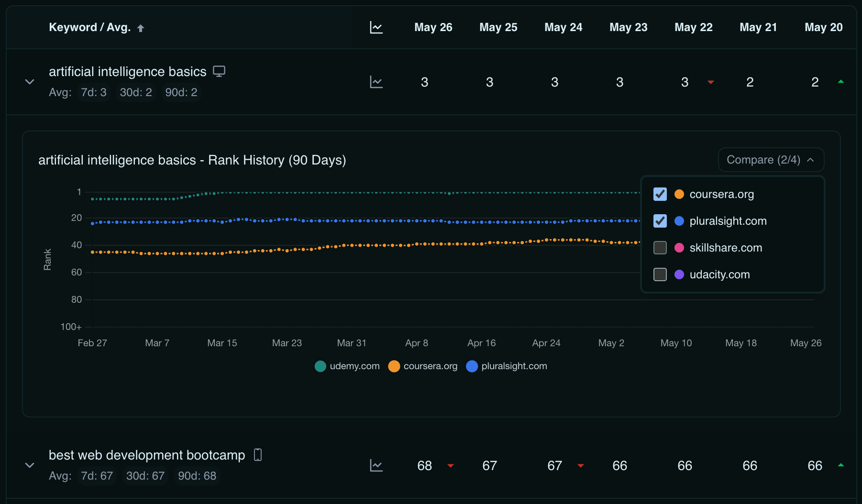This screenshot has width=862, height=504.
Task: Check the skillshare.com checkbox
Action: pos(660,248)
